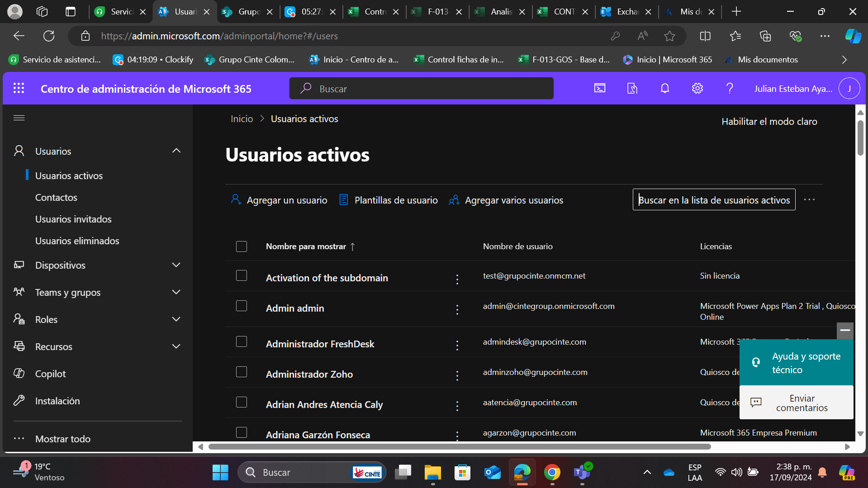
Task: Open Microsoft Teams from taskbar
Action: click(x=582, y=472)
